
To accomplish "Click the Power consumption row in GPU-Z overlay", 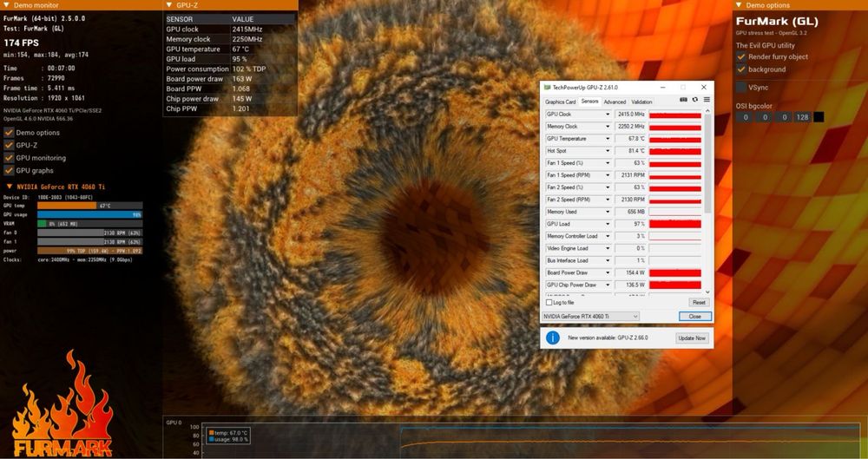I will point(230,69).
